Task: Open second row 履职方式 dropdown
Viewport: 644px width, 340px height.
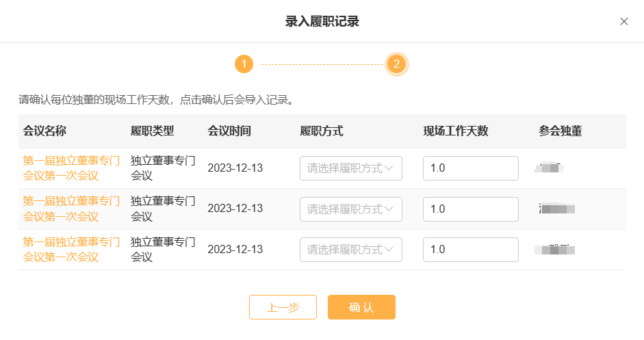Action: tap(350, 209)
